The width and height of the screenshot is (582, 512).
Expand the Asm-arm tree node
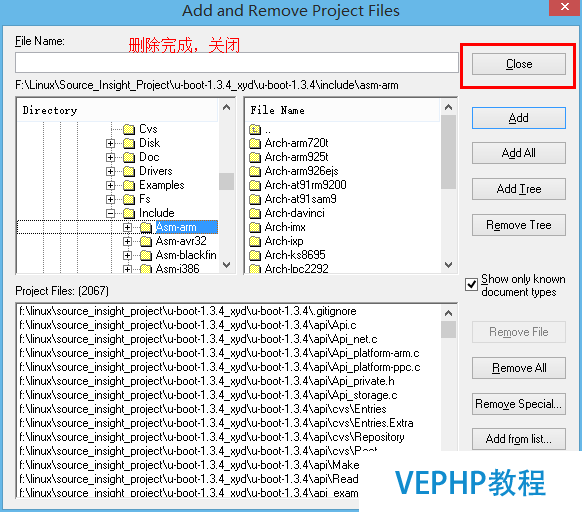(127, 227)
